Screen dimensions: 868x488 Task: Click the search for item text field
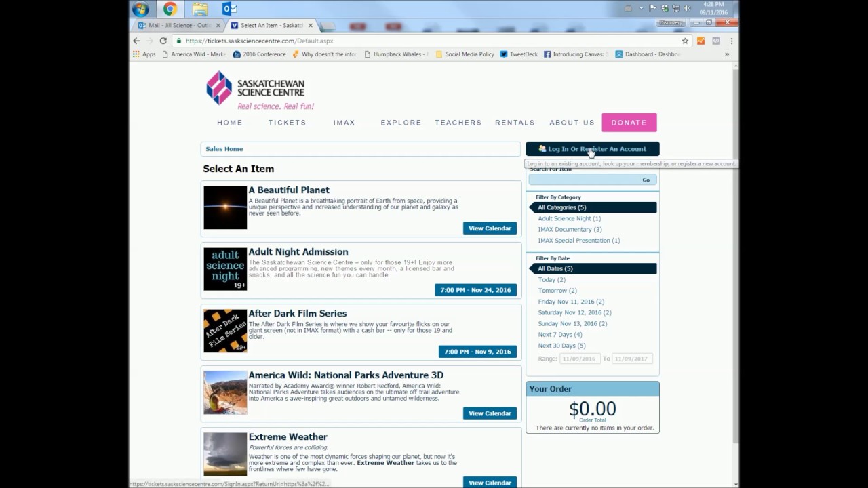click(583, 180)
